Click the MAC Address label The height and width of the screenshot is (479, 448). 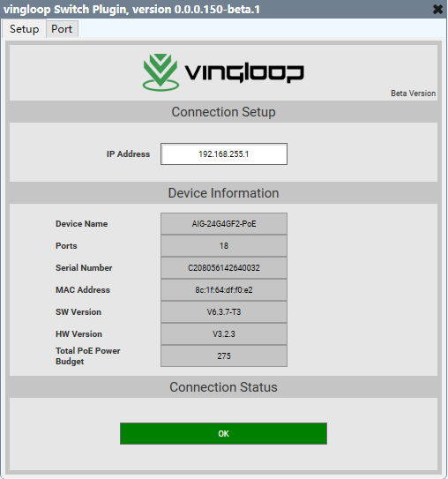pyautogui.click(x=82, y=290)
